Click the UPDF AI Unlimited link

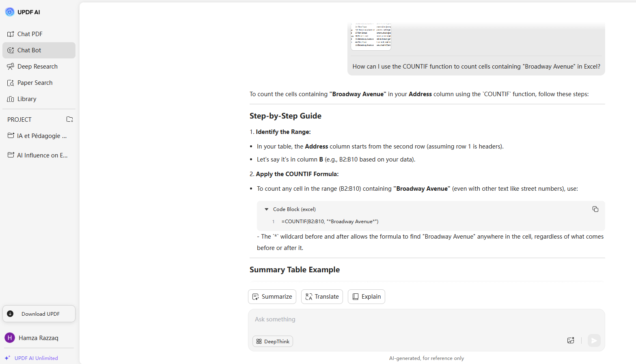[36, 358]
